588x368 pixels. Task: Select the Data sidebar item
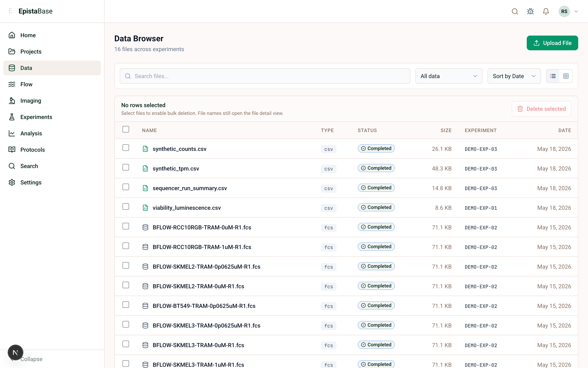pos(52,68)
